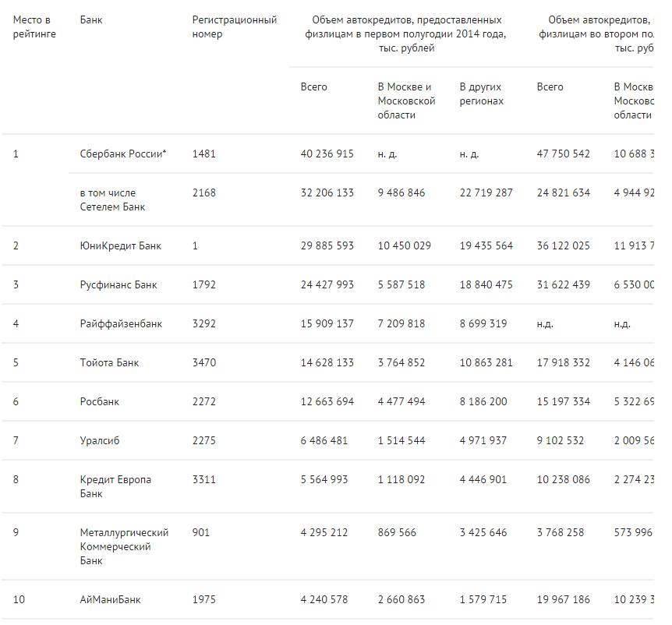672x625 pixels.
Task: Click the 'ЮниКредит Банк' bank name
Action: click(120, 246)
